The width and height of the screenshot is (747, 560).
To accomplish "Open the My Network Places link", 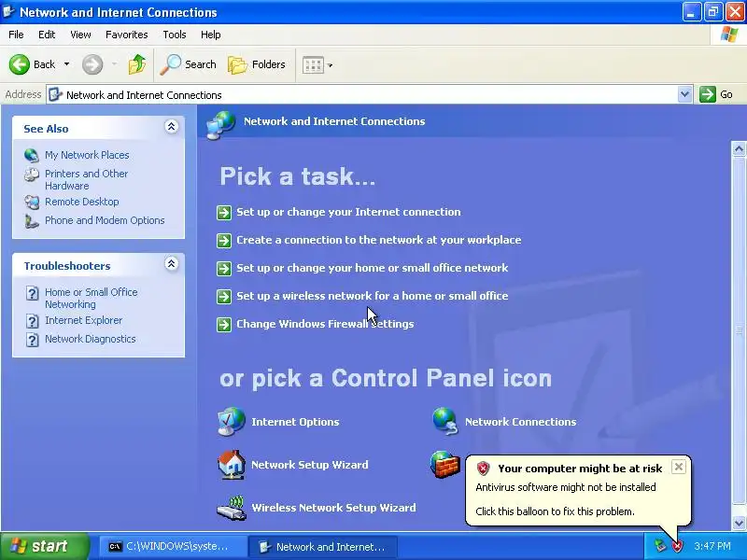I will point(87,155).
